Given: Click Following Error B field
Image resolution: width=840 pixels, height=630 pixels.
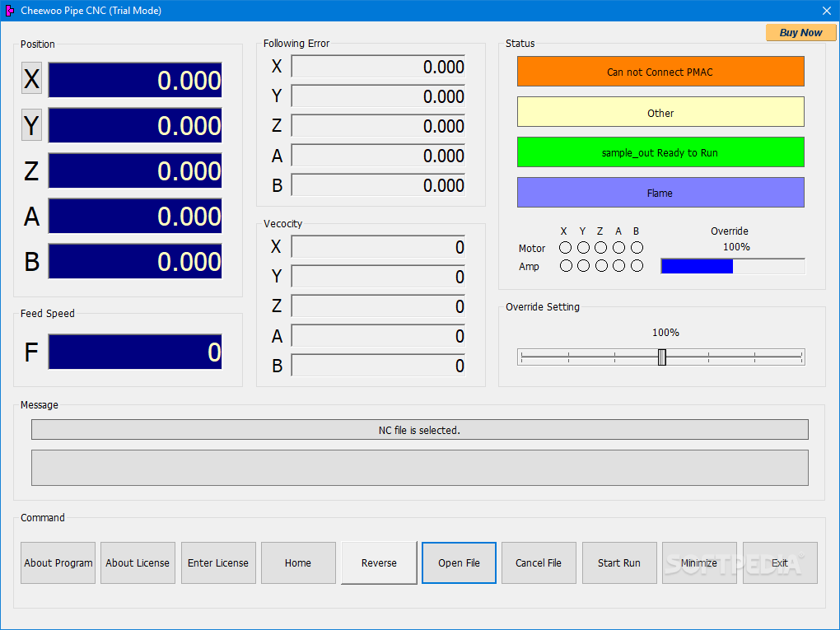Looking at the screenshot, I should [x=378, y=184].
